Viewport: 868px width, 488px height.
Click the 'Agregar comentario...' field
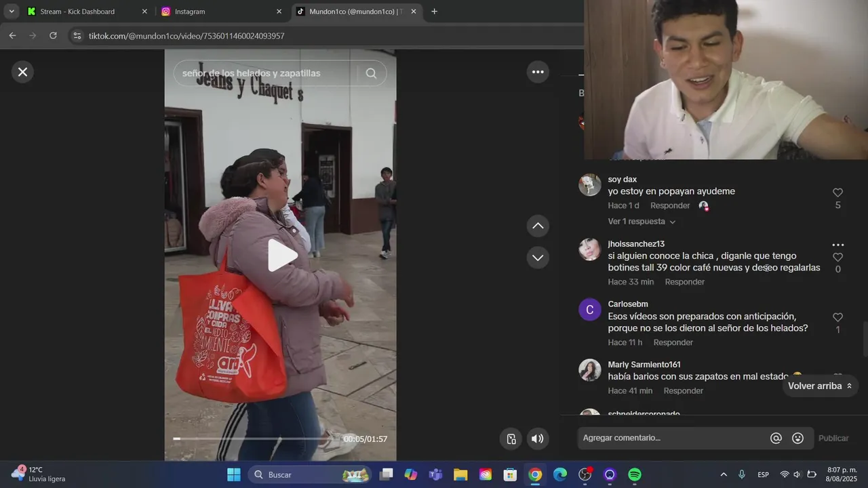671,439
